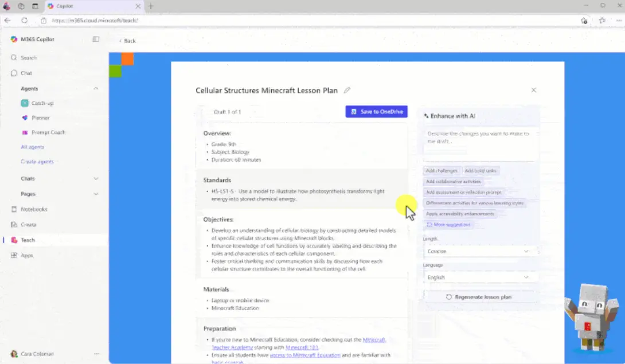The width and height of the screenshot is (625, 364).
Task: Click the Overview section heading
Action: click(217, 133)
